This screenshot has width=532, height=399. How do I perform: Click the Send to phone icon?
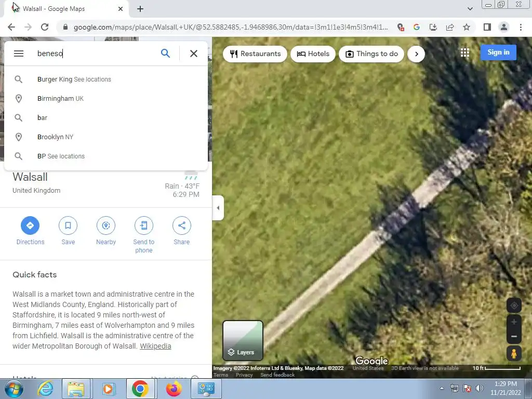[144, 225]
